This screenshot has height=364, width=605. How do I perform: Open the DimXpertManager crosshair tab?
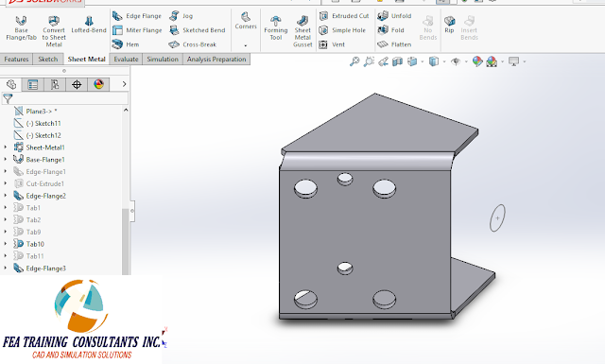(77, 84)
